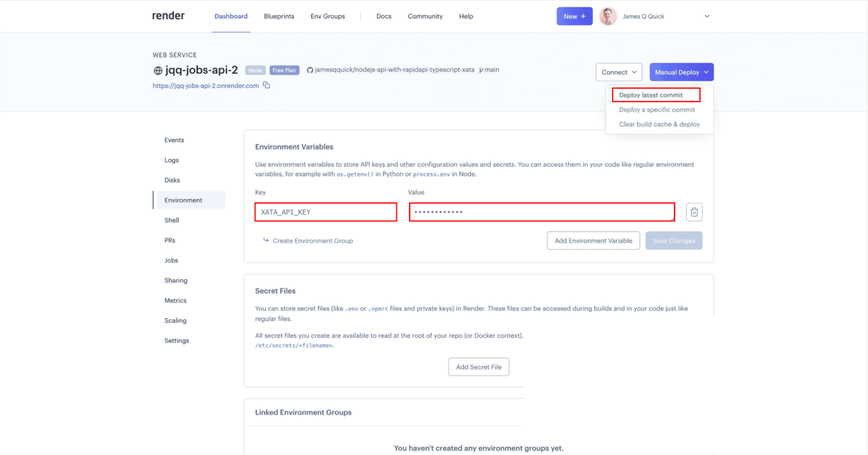Viewport: 868px width, 455px height.
Task: Open the jqq-jobs-api-2.onrender.com link
Action: 205,86
